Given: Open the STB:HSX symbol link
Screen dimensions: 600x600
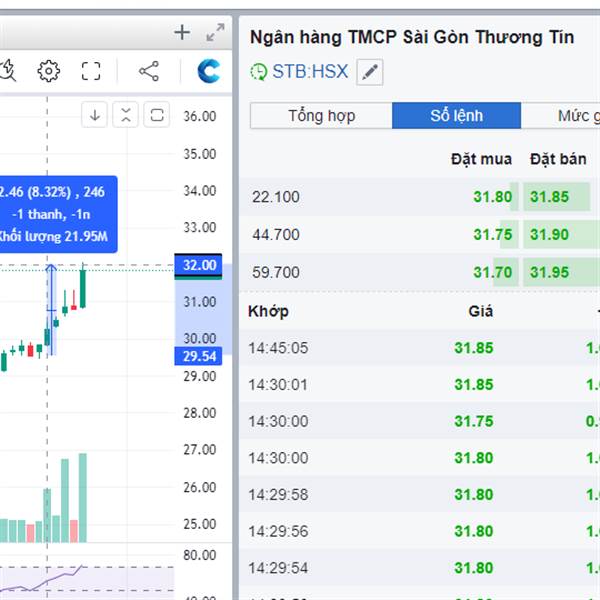Looking at the screenshot, I should (310, 72).
